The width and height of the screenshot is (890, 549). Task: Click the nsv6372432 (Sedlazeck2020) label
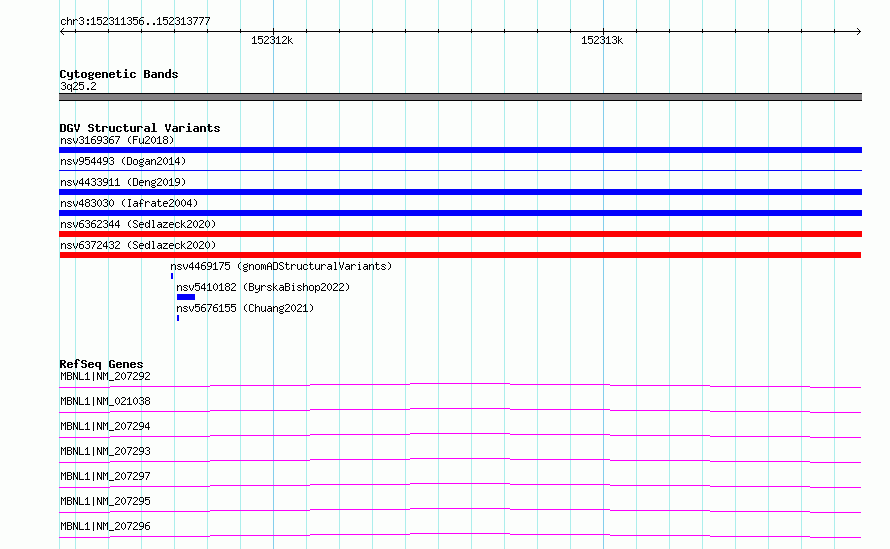pos(138,245)
